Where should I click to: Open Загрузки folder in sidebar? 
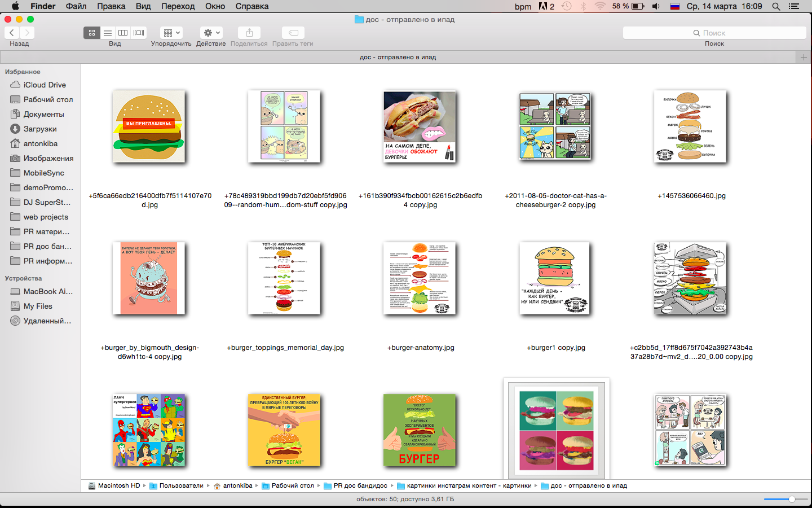click(x=40, y=129)
